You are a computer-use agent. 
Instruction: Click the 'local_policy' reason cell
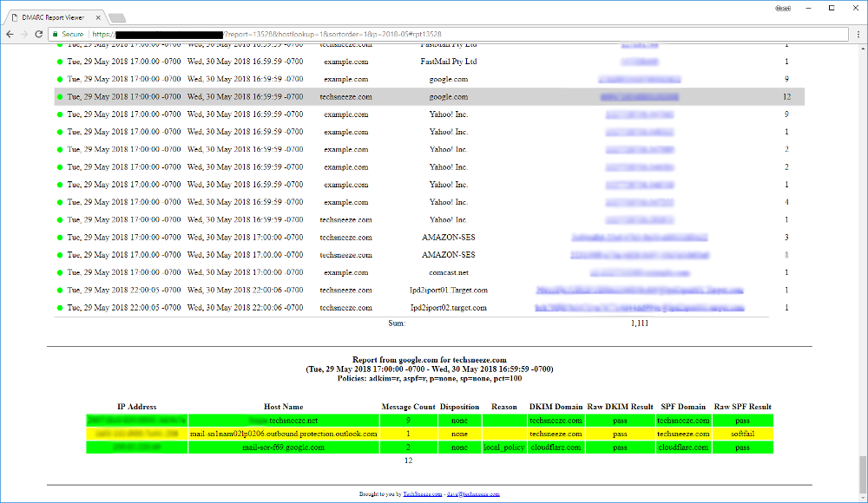pyautogui.click(x=504, y=447)
